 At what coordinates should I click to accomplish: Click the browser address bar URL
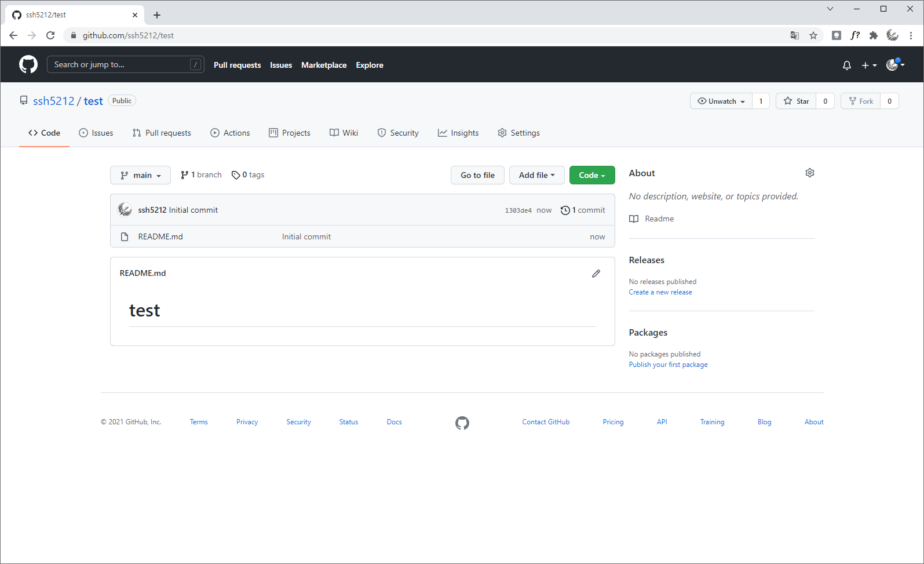click(128, 35)
